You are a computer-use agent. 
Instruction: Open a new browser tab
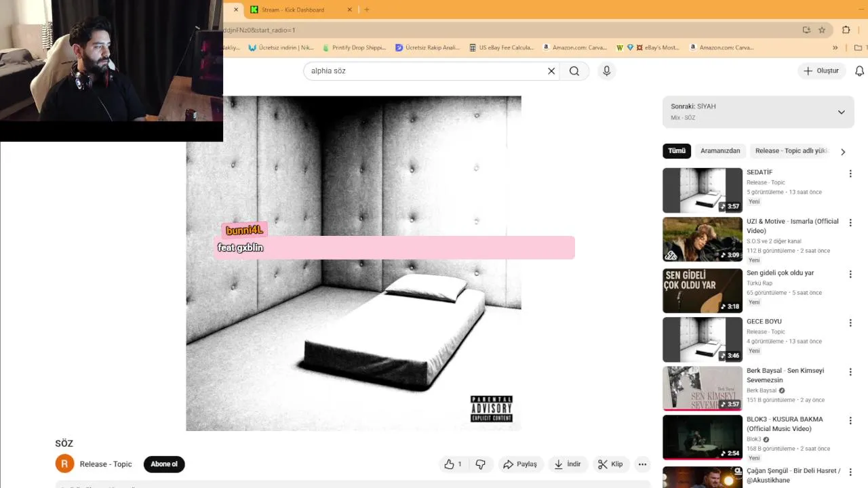click(x=367, y=9)
